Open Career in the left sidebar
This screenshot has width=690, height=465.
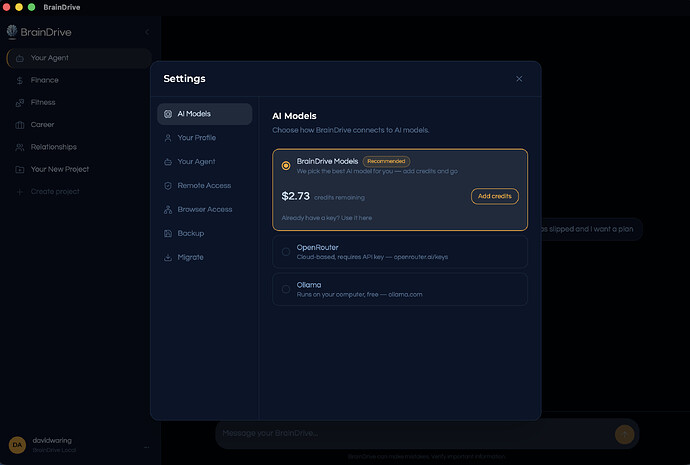[x=79, y=125]
